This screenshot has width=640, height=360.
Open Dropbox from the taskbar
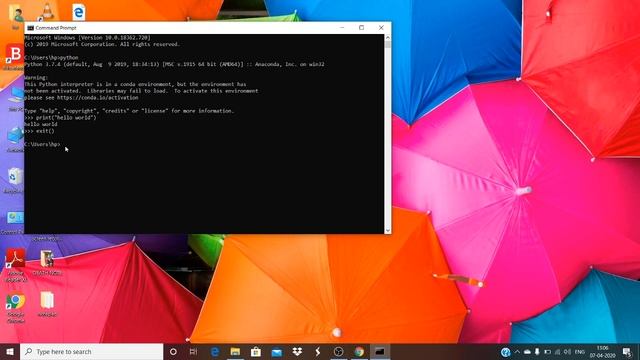click(297, 351)
